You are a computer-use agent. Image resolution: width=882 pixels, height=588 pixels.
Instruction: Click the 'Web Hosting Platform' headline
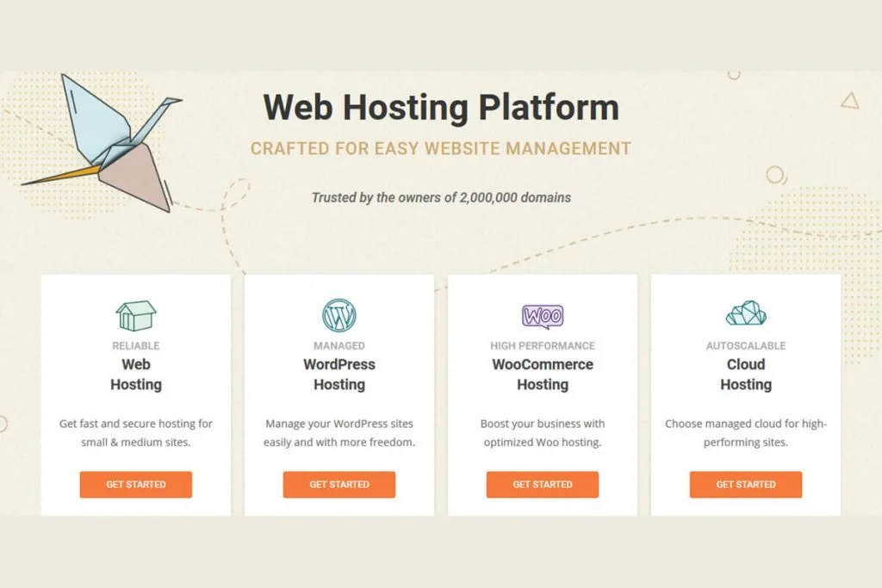tap(441, 107)
